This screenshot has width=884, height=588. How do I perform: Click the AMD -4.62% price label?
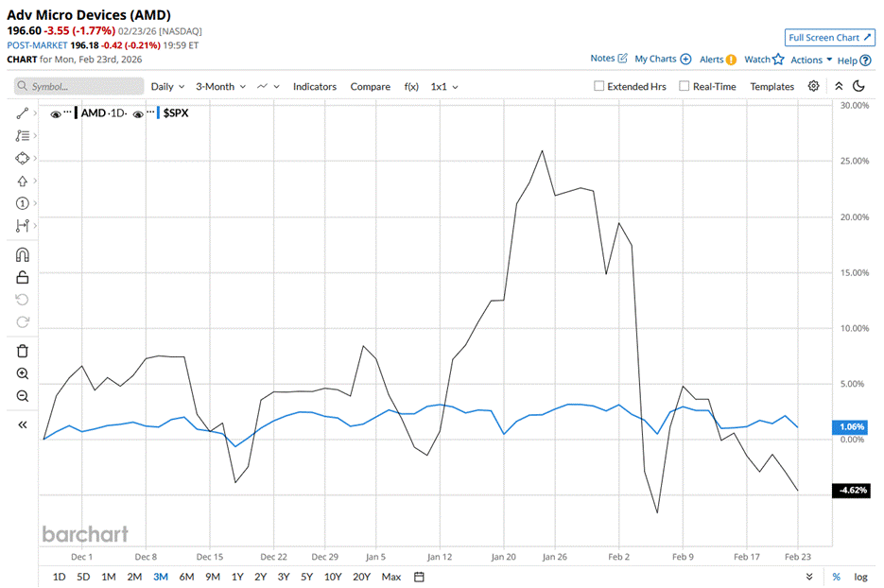tap(851, 491)
